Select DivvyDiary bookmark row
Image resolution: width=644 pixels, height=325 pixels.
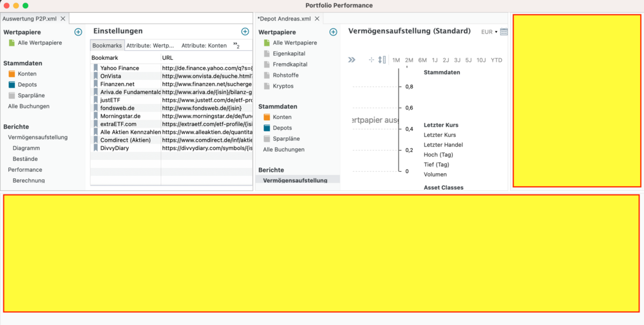pos(171,148)
